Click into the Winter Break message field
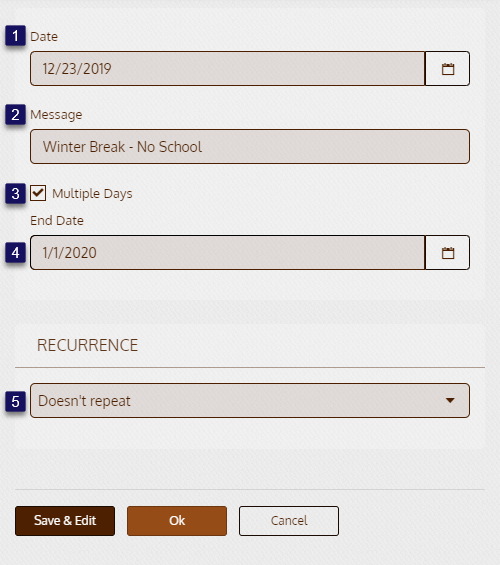 (250, 147)
